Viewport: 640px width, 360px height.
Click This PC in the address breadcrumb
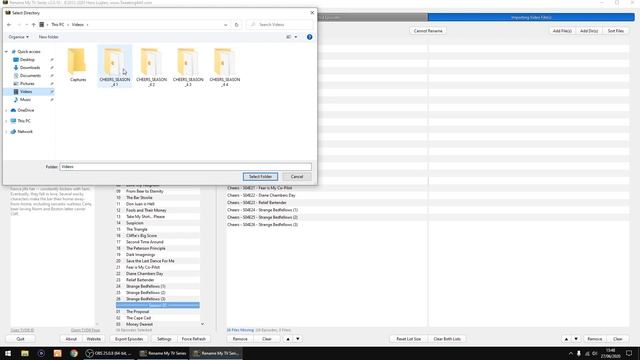(x=58, y=24)
